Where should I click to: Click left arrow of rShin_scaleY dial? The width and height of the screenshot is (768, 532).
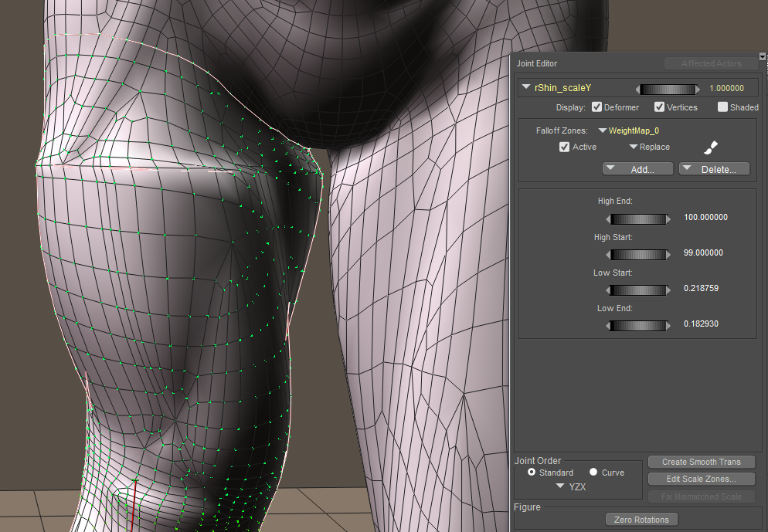[637, 89]
